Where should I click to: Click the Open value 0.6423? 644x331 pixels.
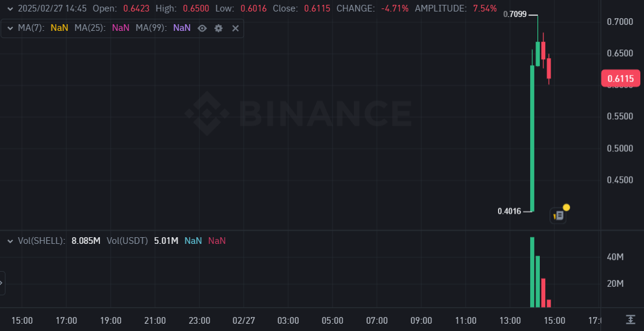point(136,8)
